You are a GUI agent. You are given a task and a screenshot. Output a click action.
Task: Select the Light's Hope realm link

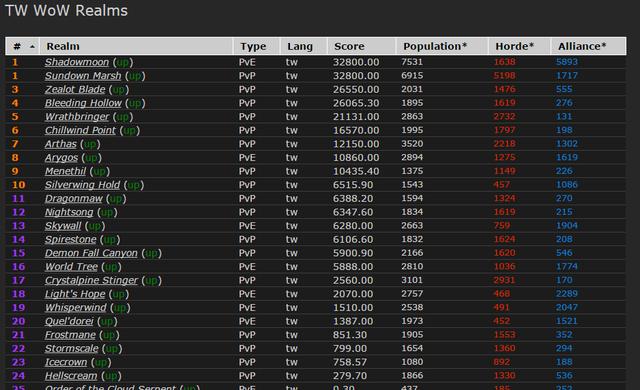click(75, 294)
